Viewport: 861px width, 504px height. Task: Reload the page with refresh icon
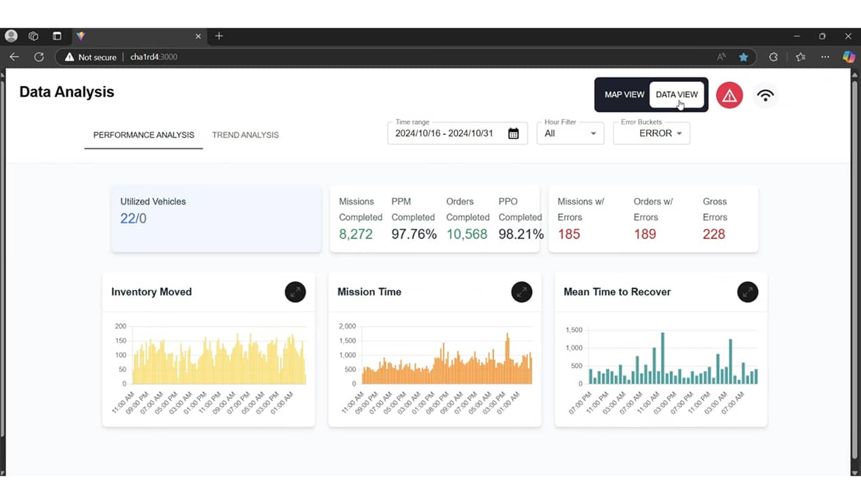[x=39, y=58]
